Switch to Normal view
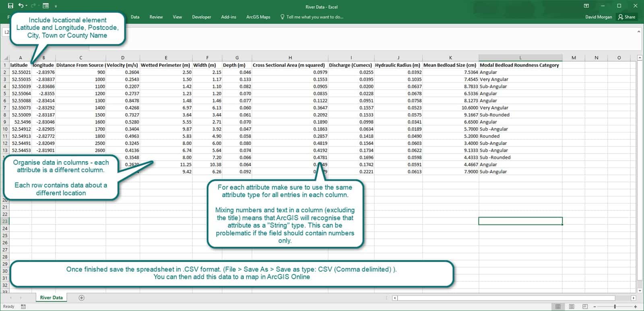 click(558, 307)
